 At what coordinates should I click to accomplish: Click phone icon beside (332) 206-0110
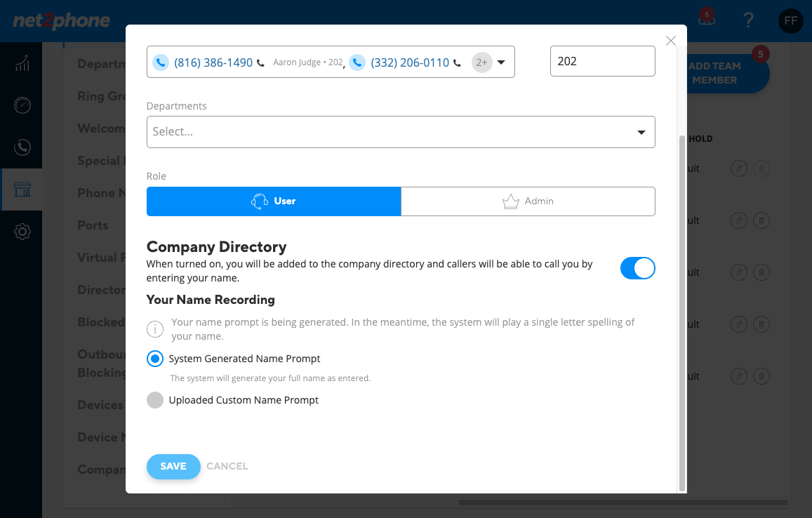pyautogui.click(x=357, y=62)
